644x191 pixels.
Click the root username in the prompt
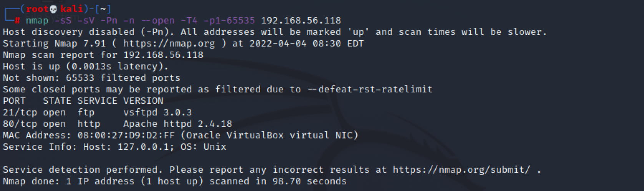click(x=37, y=9)
